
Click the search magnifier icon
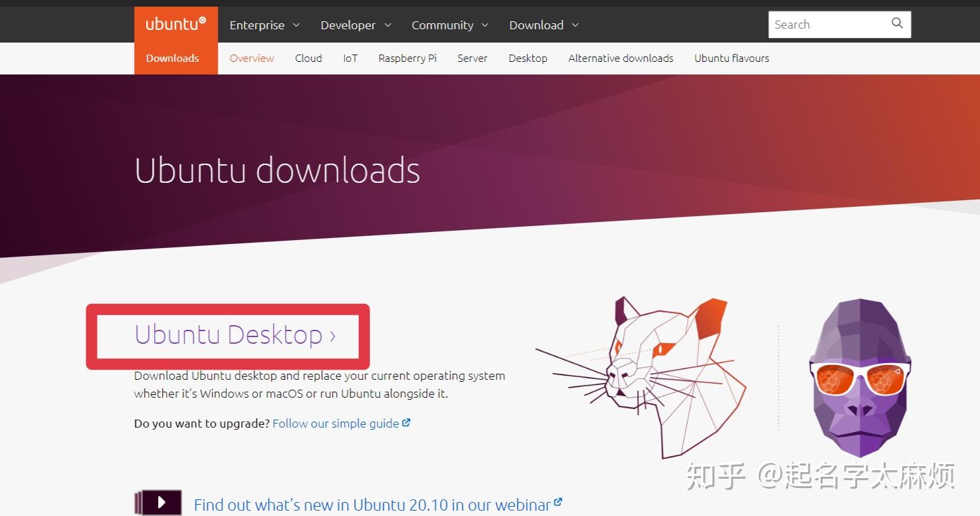[x=896, y=24]
